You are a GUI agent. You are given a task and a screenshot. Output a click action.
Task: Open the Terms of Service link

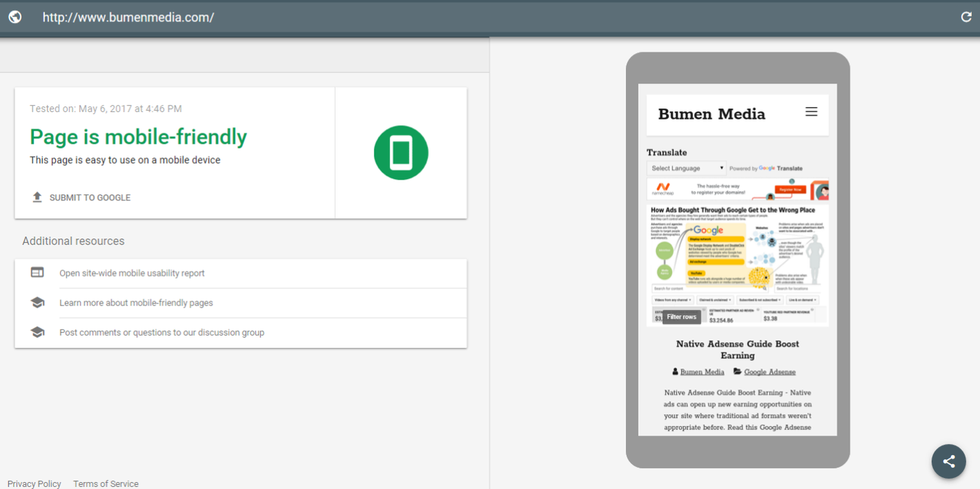106,483
